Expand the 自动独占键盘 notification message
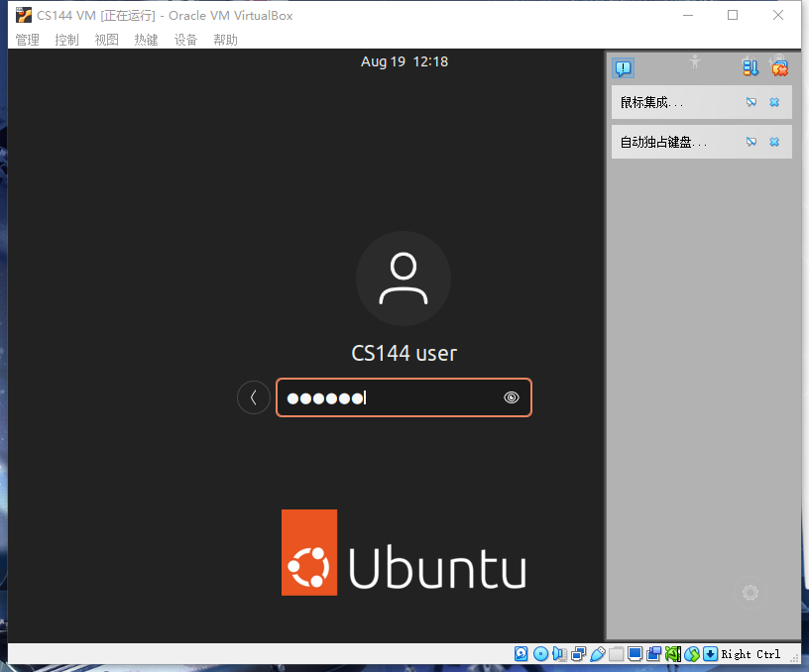 click(x=663, y=143)
